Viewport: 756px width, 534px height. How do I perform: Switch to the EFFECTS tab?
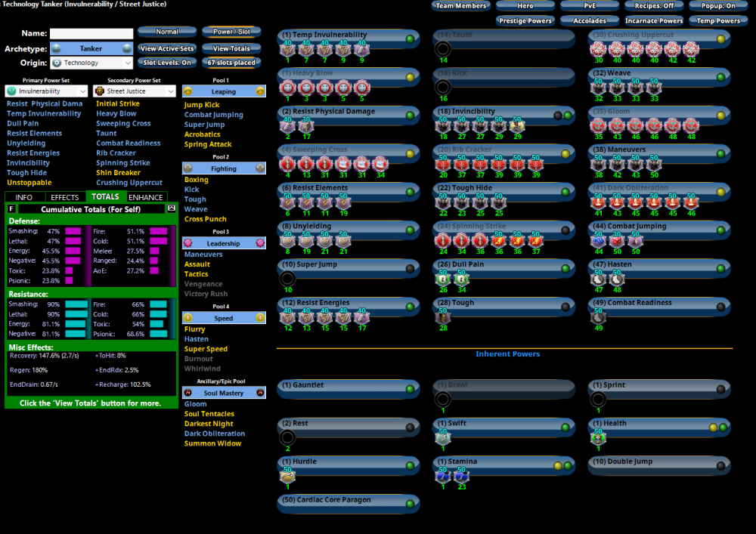(x=64, y=197)
